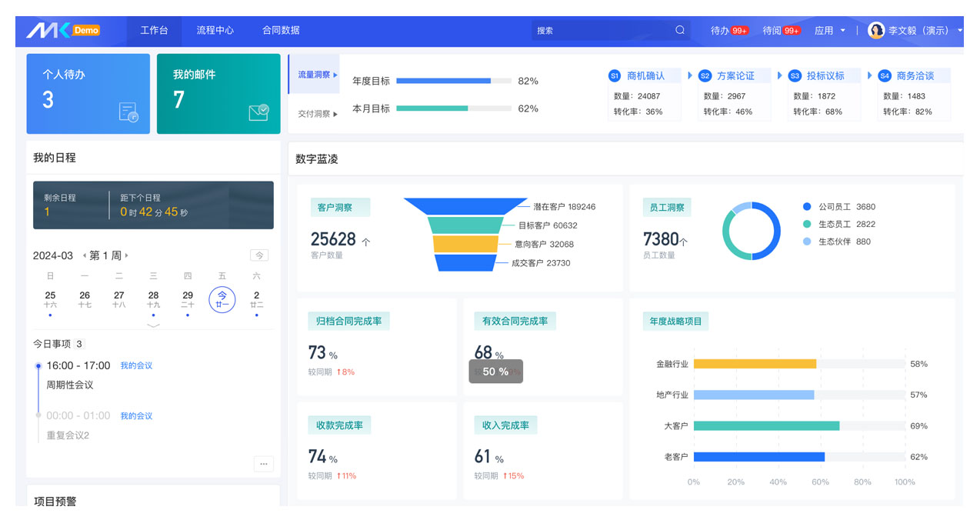Toggle 生态员工 legend in the employee chart
Screen dimensions: 980x520
807,224
